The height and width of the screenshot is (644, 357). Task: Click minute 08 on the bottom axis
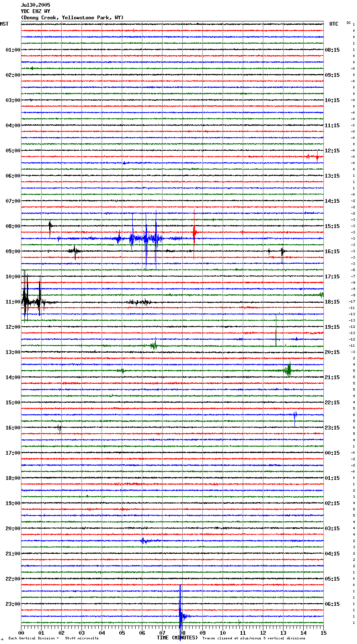(x=182, y=633)
